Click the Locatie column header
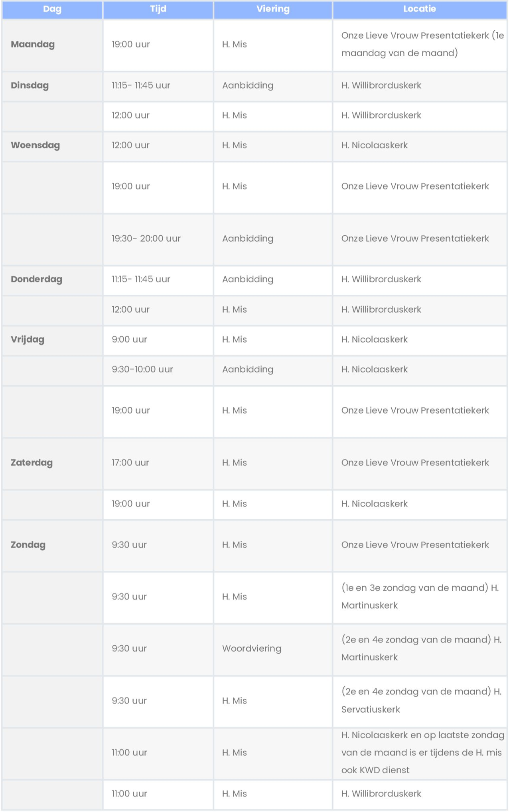This screenshot has width=509, height=812. 420,9
